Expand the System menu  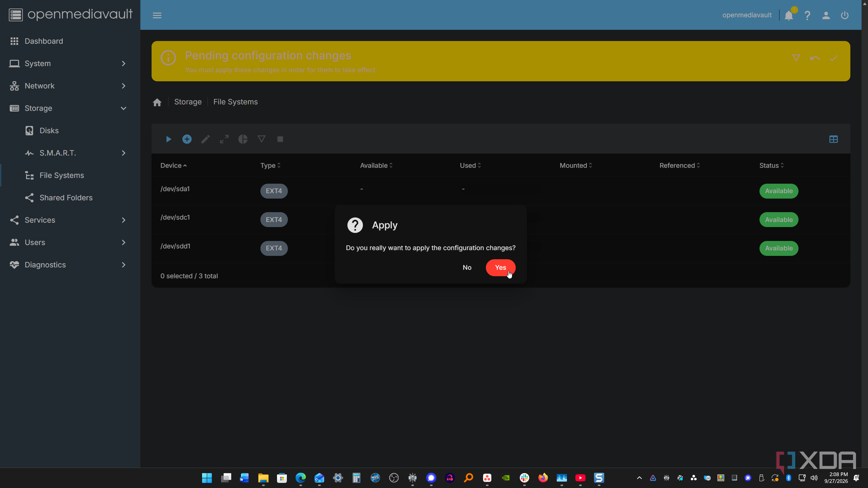[x=70, y=63]
